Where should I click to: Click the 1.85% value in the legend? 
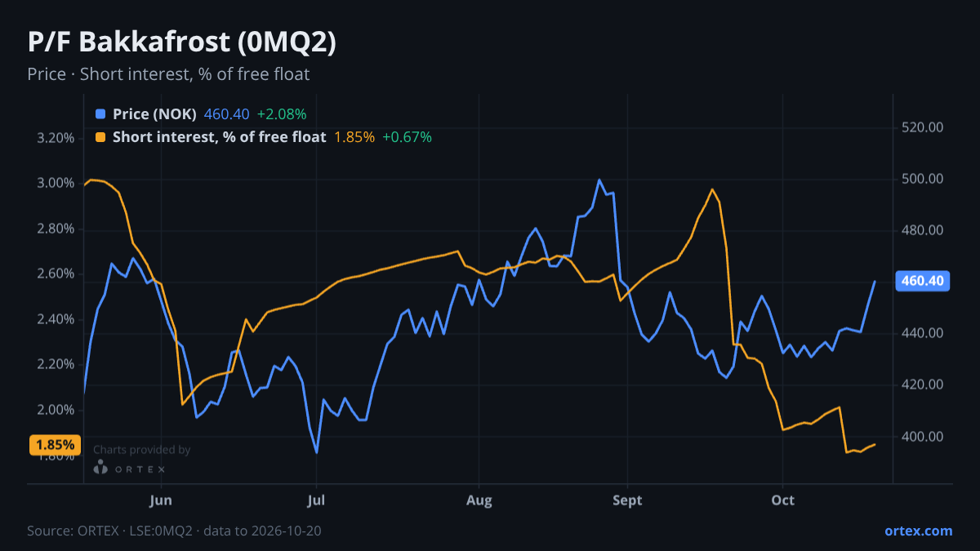tap(354, 137)
